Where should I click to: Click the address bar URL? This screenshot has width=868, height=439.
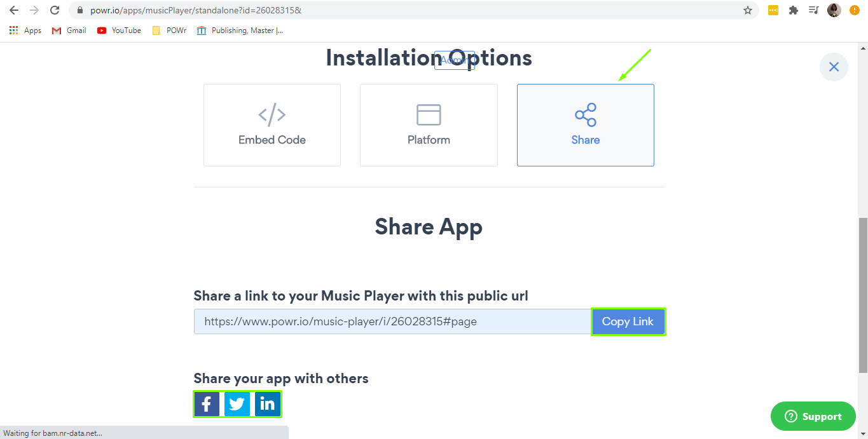(x=195, y=10)
